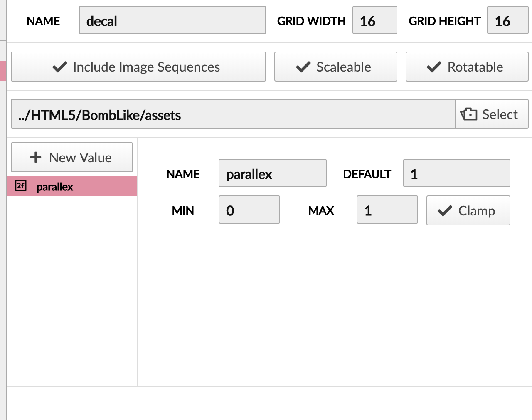Screen dimensions: 532x420
Task: Click the GRID WIDTH label
Action: pos(311,21)
